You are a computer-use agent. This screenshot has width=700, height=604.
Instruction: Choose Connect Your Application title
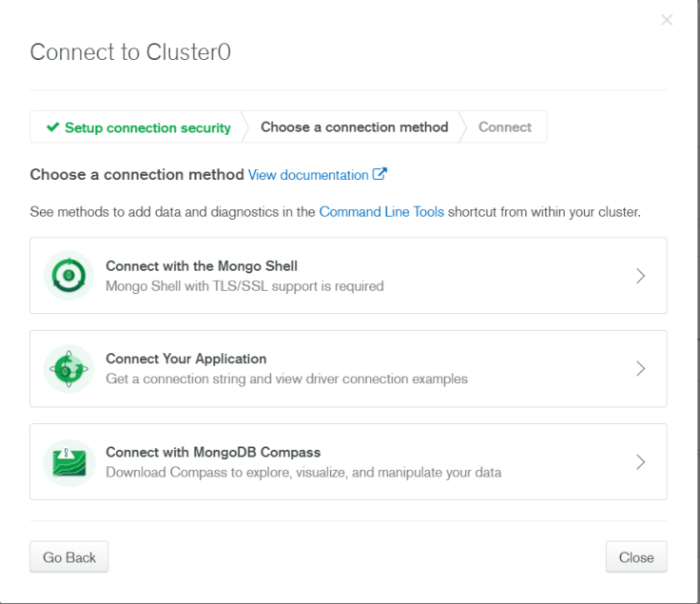point(185,359)
